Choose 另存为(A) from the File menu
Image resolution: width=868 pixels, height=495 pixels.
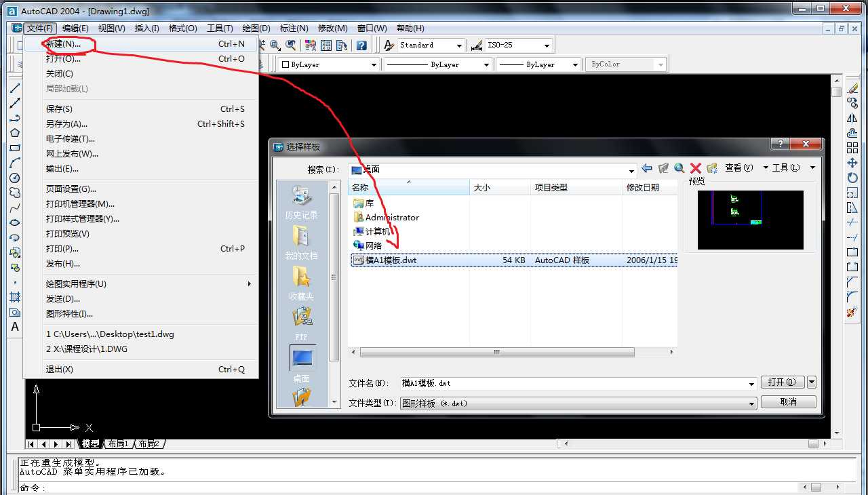click(x=141, y=124)
